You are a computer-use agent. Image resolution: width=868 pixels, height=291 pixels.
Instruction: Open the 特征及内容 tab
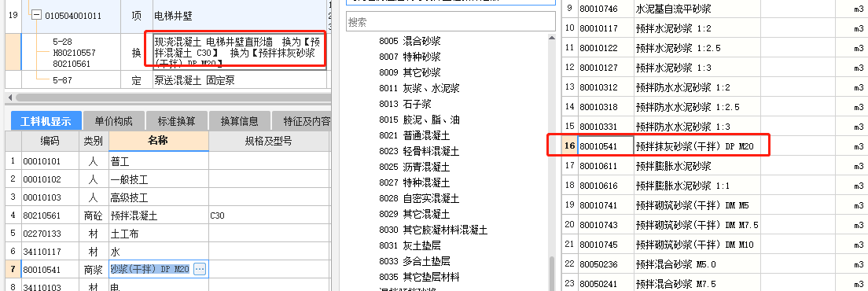303,121
